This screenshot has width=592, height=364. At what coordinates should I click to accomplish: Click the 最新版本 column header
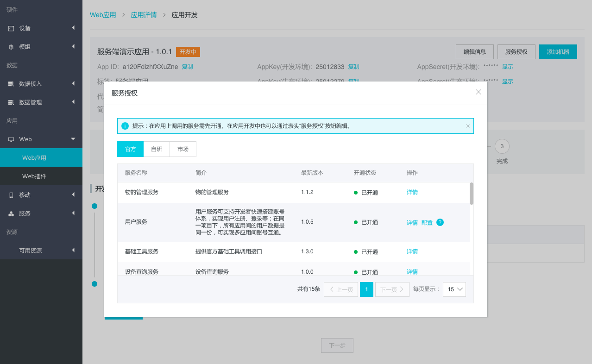(312, 173)
